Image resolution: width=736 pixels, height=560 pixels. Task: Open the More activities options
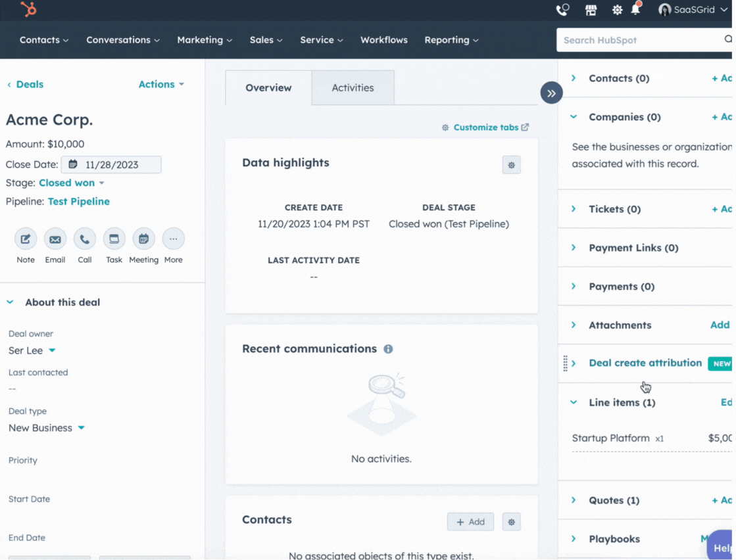click(173, 239)
